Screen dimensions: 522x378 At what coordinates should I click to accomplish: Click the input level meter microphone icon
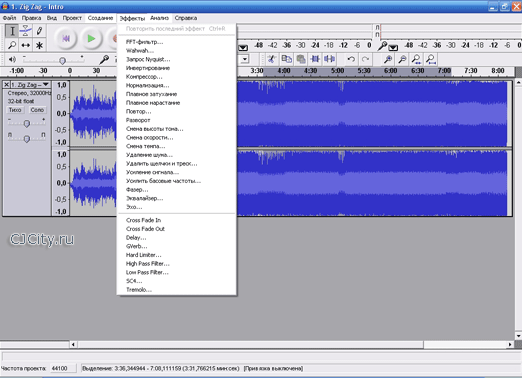(x=383, y=45)
